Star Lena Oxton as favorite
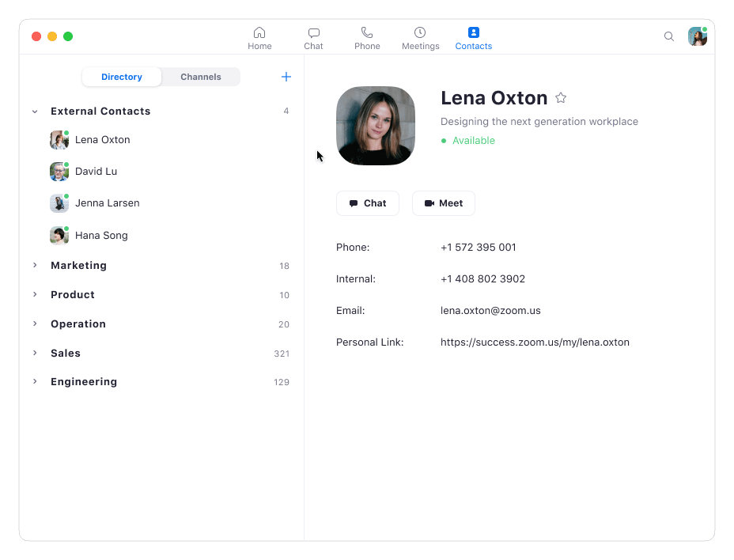 tap(561, 98)
